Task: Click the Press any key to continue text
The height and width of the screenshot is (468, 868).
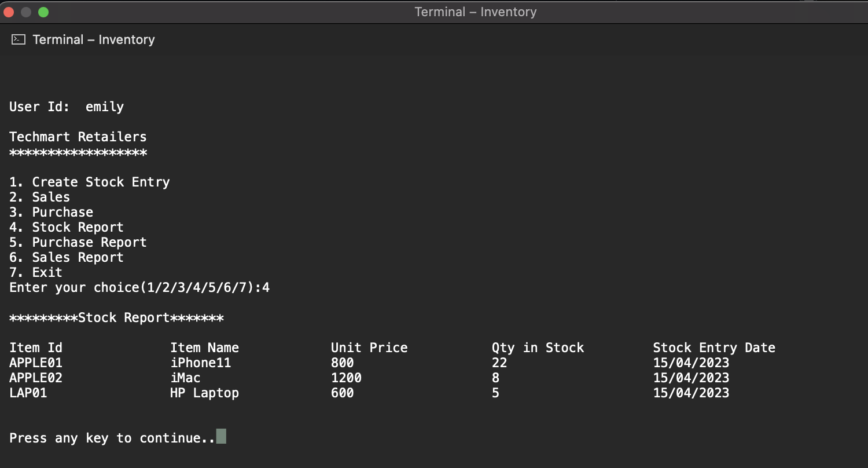Action: [112, 438]
